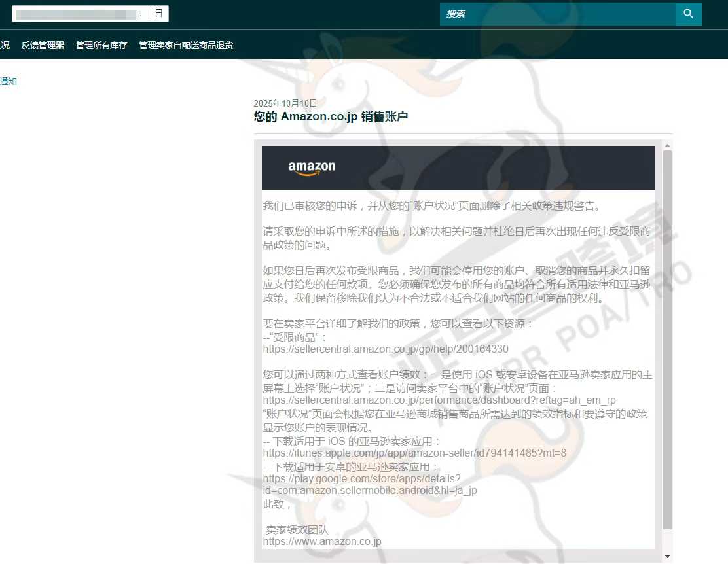This screenshot has height=564, width=728.
Task: Open the https://www.amazon.co.jp link
Action: point(321,542)
